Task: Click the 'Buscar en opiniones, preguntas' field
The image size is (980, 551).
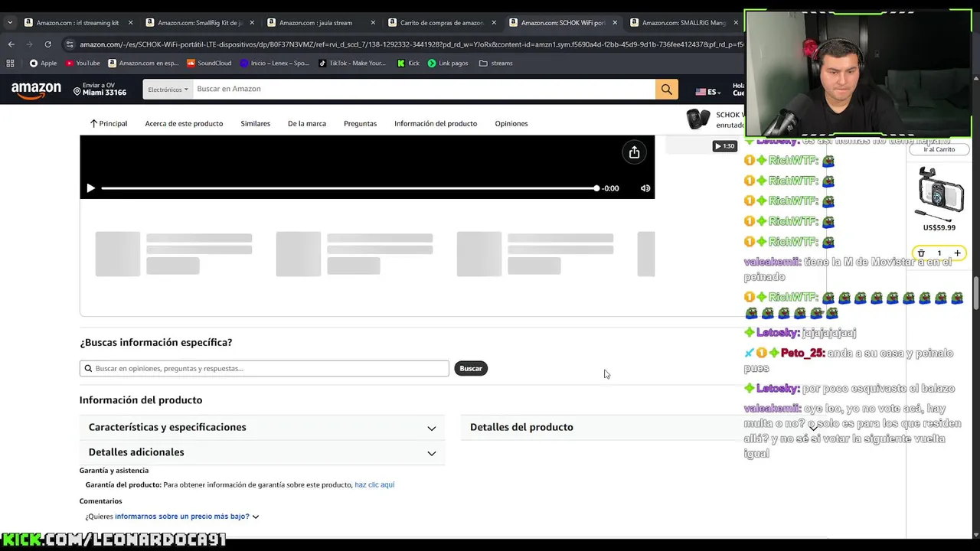Action: [264, 368]
